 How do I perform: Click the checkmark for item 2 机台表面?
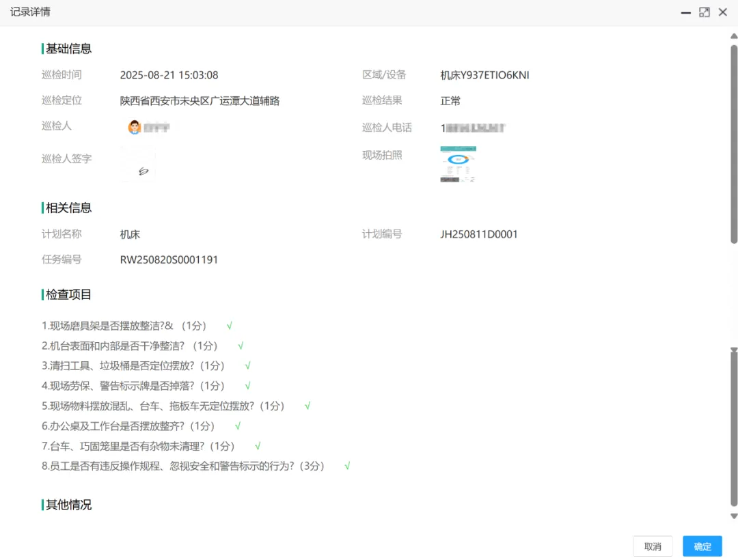point(241,346)
